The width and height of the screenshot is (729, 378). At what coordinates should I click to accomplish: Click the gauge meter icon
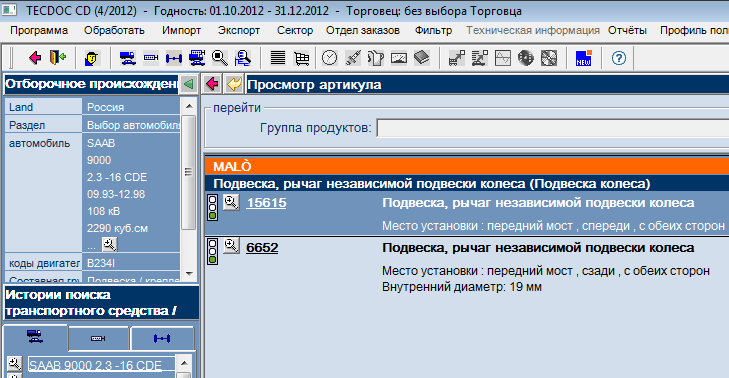click(399, 58)
